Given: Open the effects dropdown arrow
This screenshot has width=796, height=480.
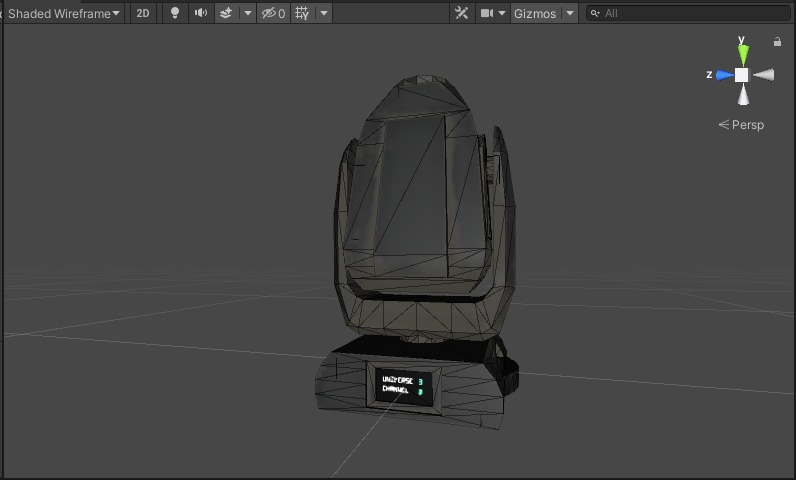Looking at the screenshot, I should (x=248, y=14).
